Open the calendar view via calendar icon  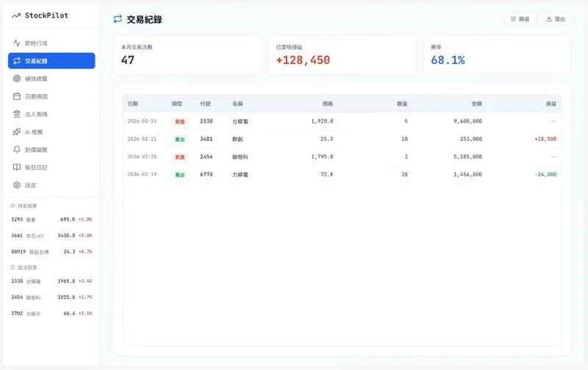pos(17,96)
